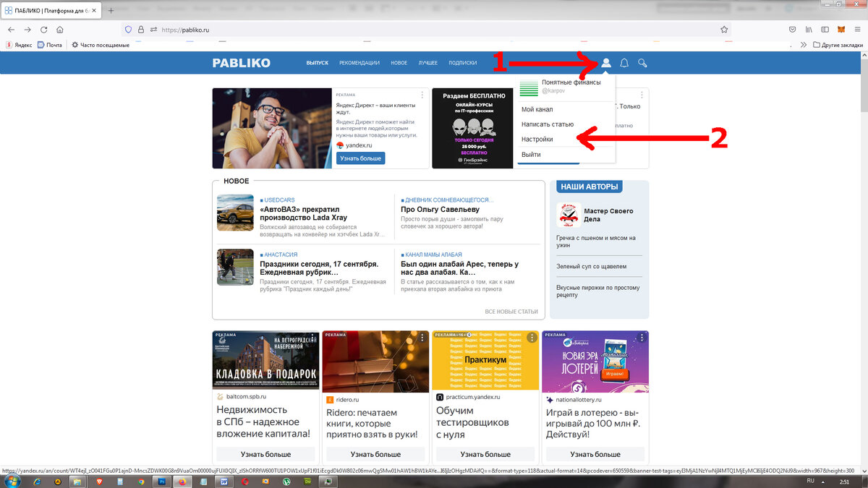Click Узнать больше under baltcom ad
The width and height of the screenshot is (868, 488).
click(x=265, y=454)
